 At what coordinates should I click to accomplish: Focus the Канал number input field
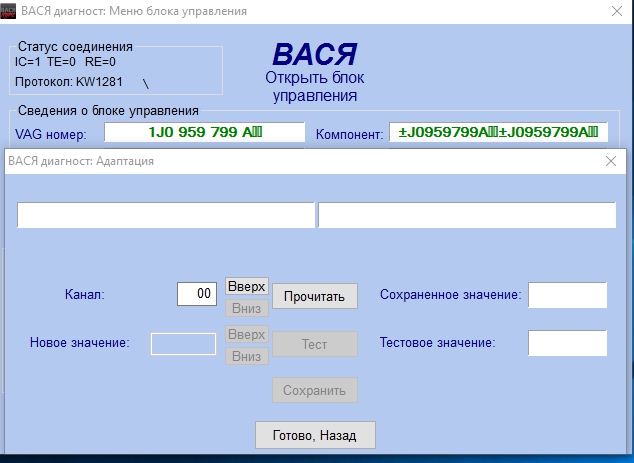point(197,294)
